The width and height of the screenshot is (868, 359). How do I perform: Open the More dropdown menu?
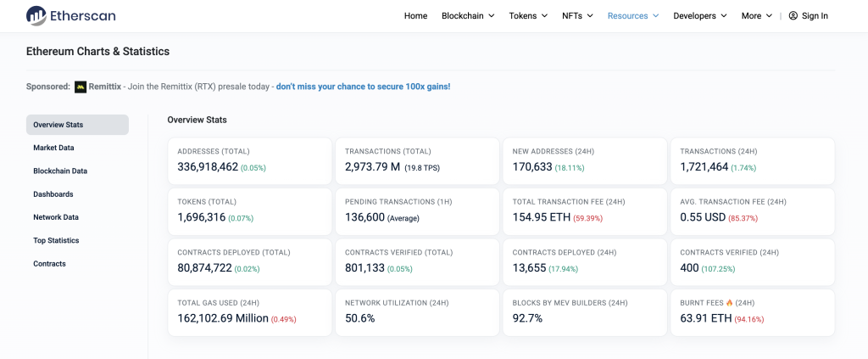[756, 15]
